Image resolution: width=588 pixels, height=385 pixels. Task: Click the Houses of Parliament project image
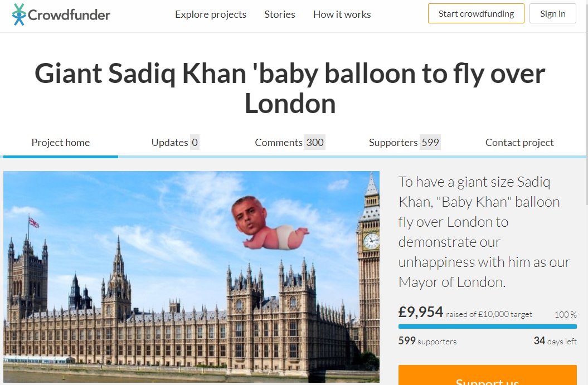(x=191, y=277)
